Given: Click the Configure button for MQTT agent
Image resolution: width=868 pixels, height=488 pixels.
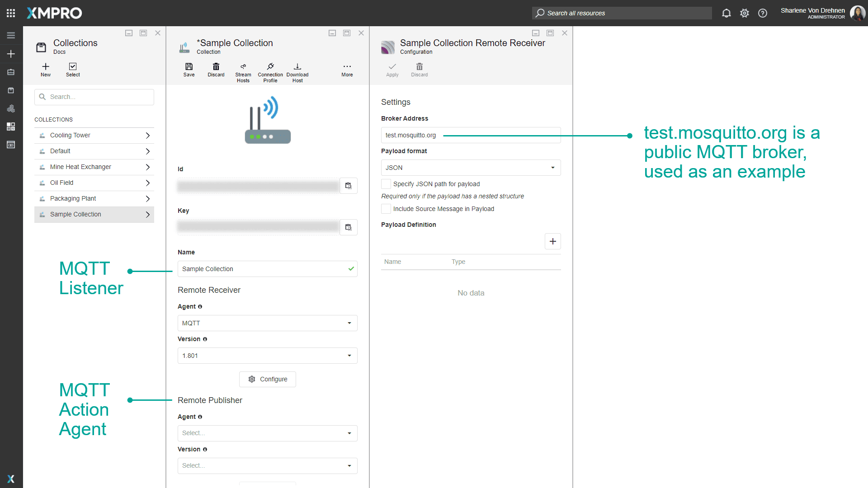Looking at the screenshot, I should pyautogui.click(x=267, y=379).
